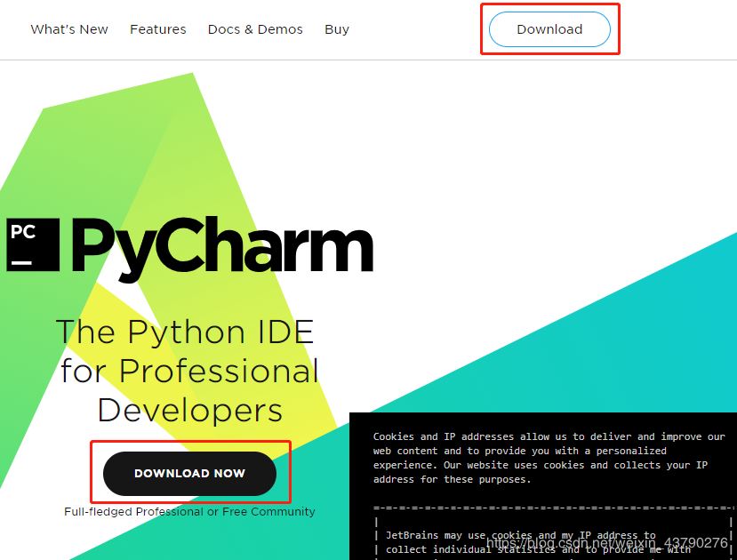Viewport: 737px width, 560px height.
Task: Click the 'for Professional' headline line
Action: pyautogui.click(x=190, y=371)
